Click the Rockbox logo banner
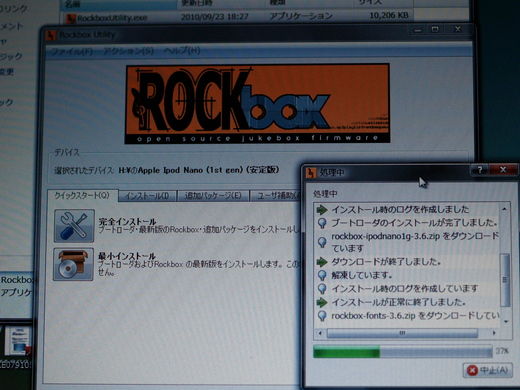 pos(257,104)
